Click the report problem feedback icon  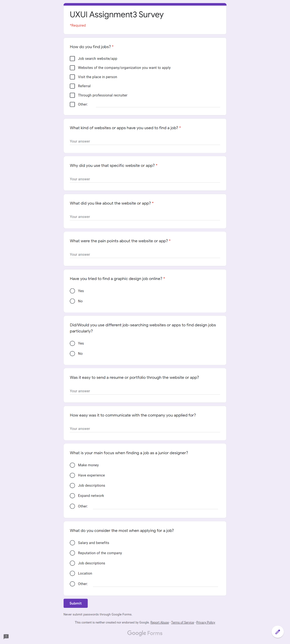tap(6, 636)
